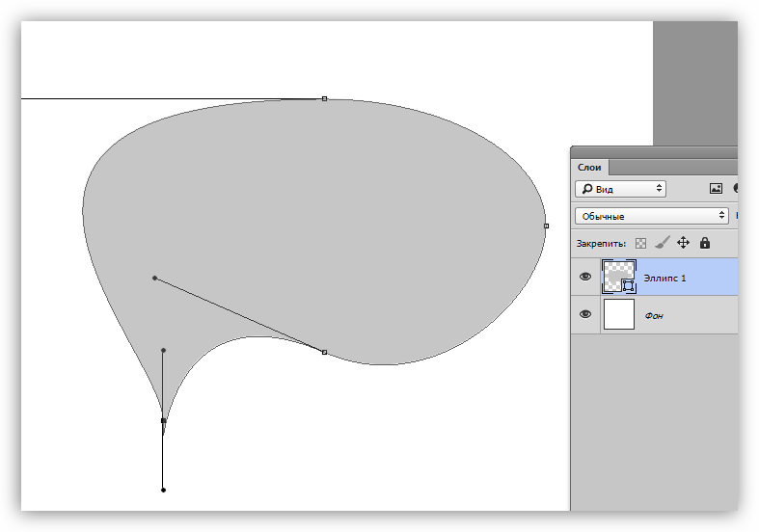Click direction handle below the tail tip
Image resolution: width=759 pixels, height=532 pixels.
click(x=164, y=490)
